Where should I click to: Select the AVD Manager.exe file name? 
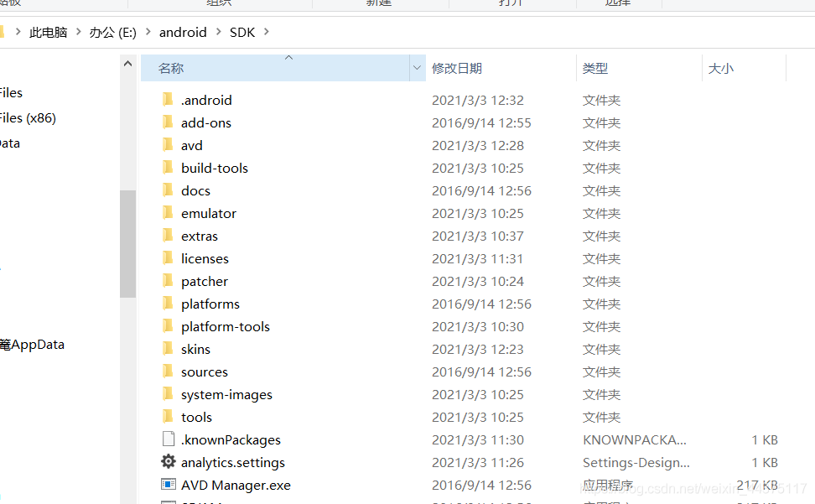pyautogui.click(x=236, y=486)
